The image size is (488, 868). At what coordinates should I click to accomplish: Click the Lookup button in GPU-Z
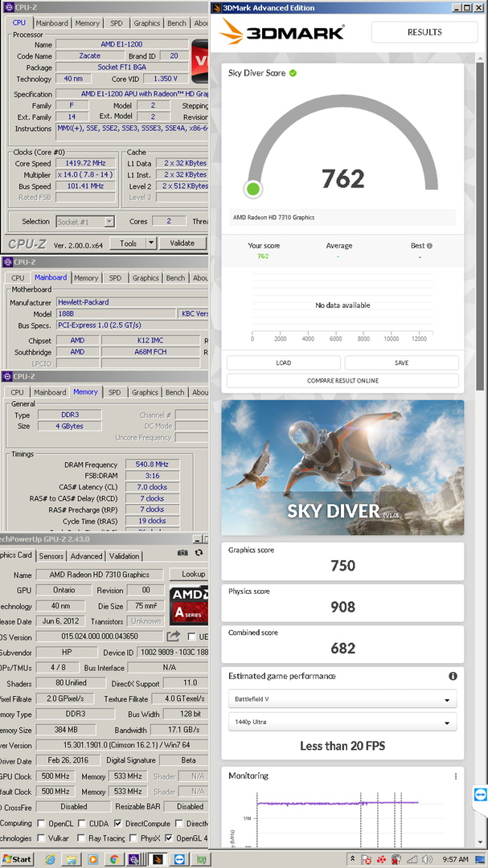pyautogui.click(x=188, y=575)
